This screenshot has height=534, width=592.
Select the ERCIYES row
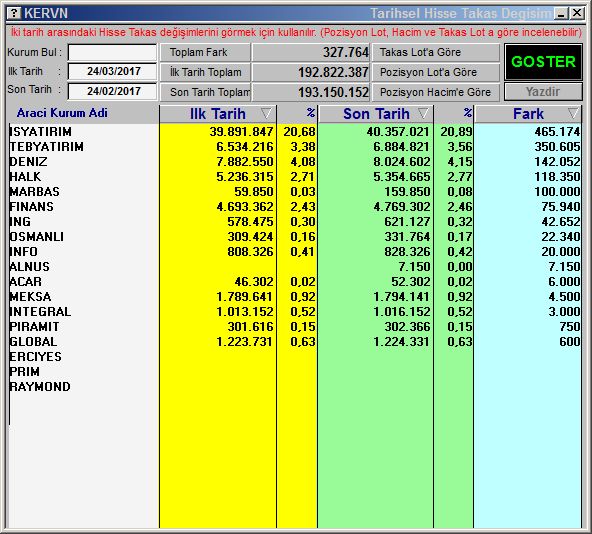point(294,357)
